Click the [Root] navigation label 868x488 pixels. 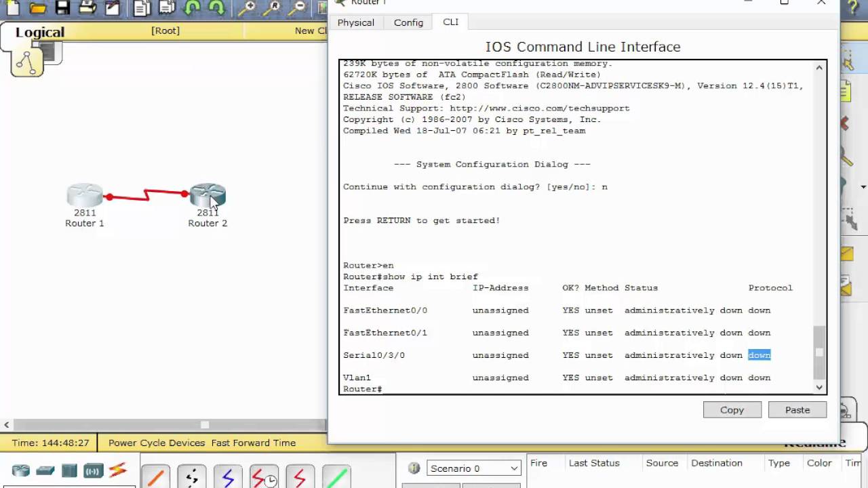pos(165,30)
